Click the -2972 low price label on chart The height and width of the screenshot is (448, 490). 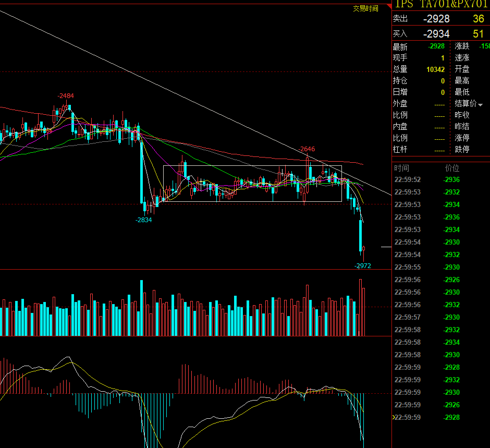point(363,266)
